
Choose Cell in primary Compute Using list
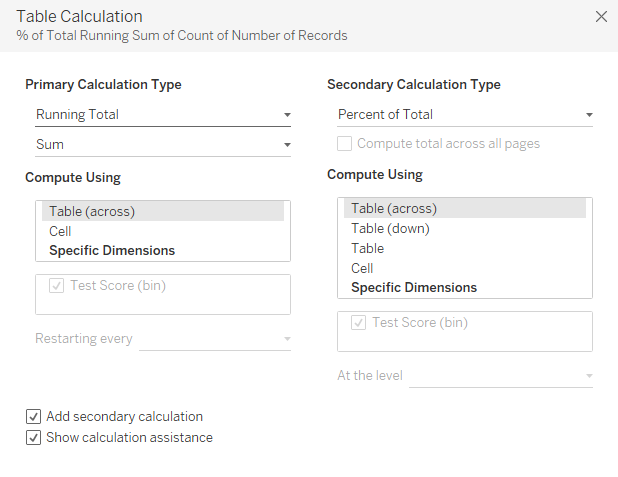[x=60, y=231]
